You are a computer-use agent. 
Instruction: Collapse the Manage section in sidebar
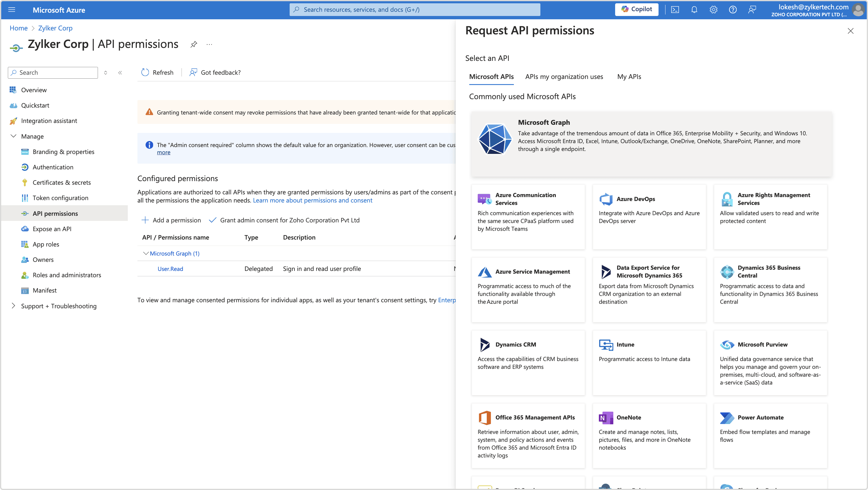click(x=14, y=136)
